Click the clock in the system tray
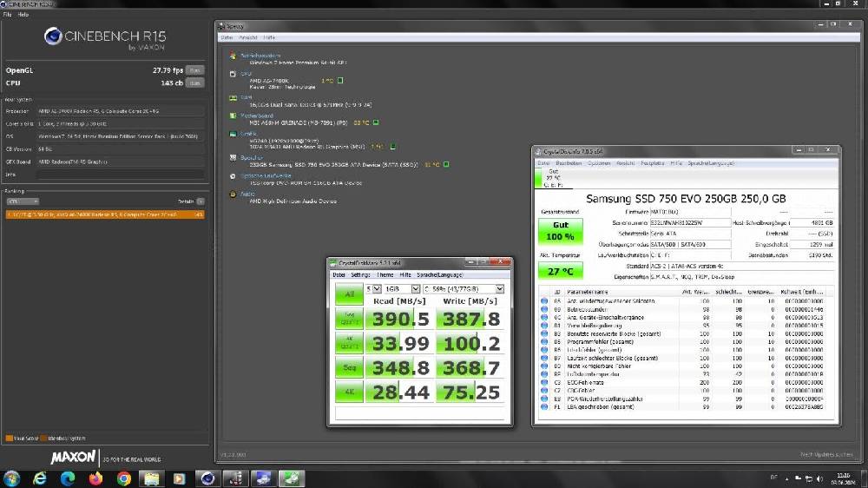Viewport: 868px width, 488px height. point(843,478)
